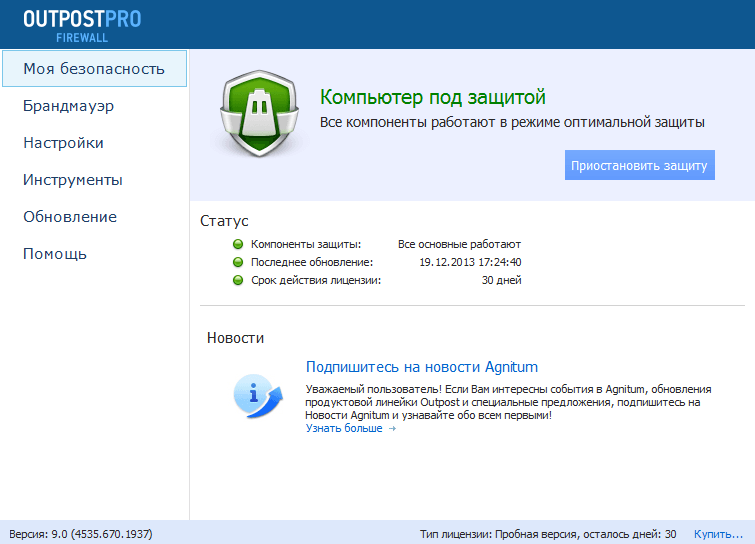Click the Уважаемый пользователь news paragraph
The height and width of the screenshot is (544, 755).
pos(508,402)
